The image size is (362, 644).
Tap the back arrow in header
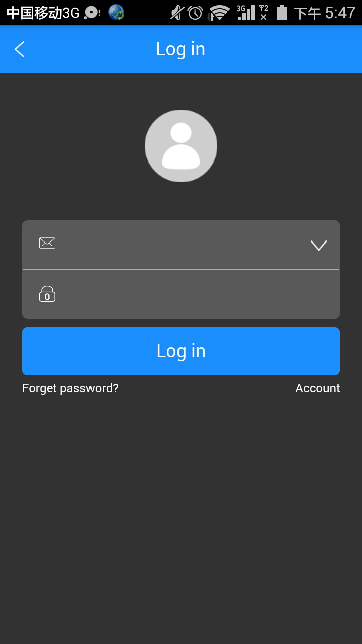point(20,49)
